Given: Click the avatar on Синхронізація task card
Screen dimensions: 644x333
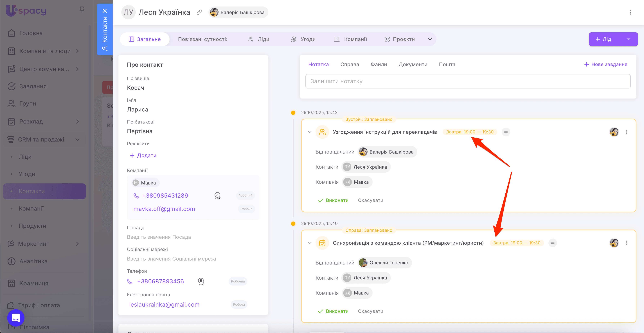Looking at the screenshot, I should click(614, 243).
